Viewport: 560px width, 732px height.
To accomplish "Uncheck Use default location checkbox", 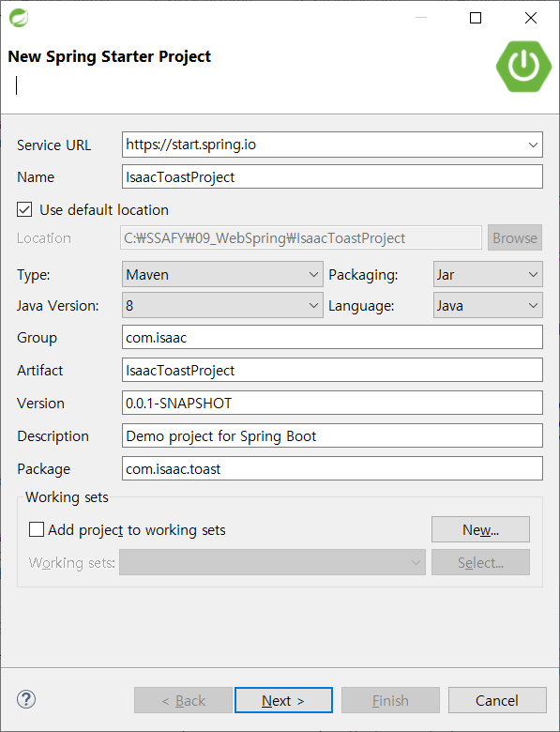I will point(24,209).
